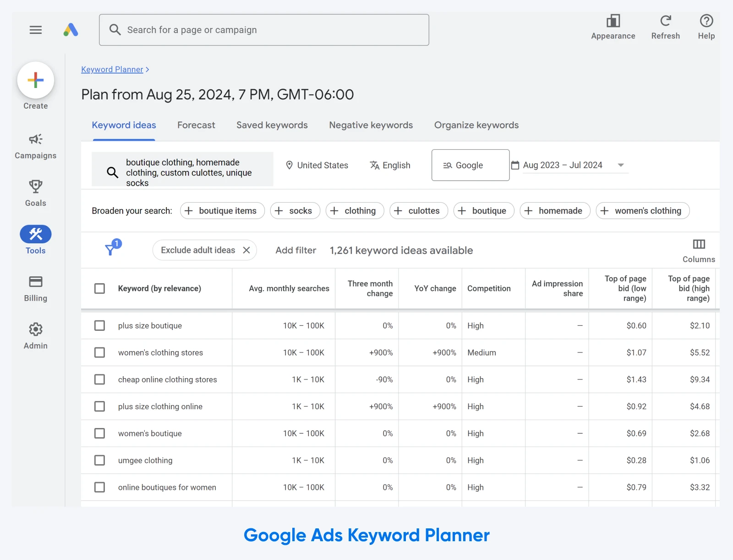Switch to the Forecast tab
Screen dimensions: 733x560
point(196,125)
